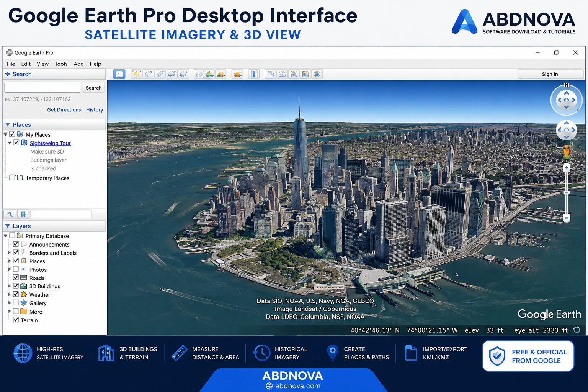Viewport: 588px width, 392px height.
Task: Focus the search location input field
Action: point(42,88)
